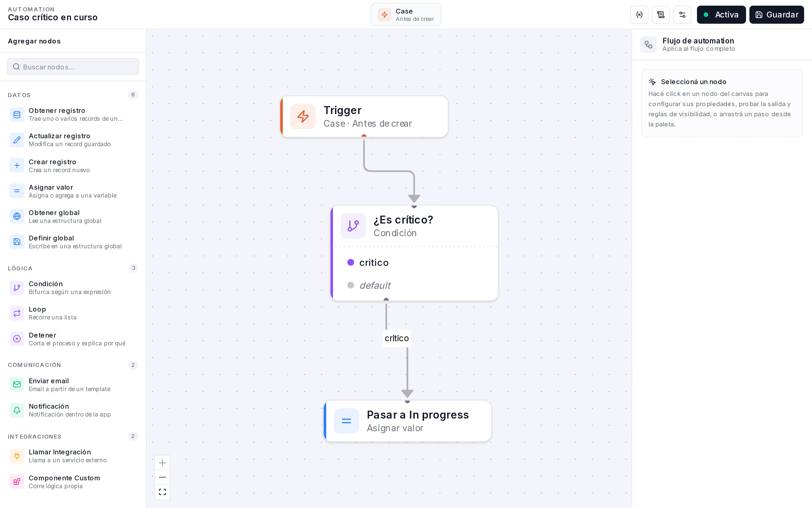Click the Notificación palette label
Image resolution: width=812 pixels, height=508 pixels.
tap(49, 406)
